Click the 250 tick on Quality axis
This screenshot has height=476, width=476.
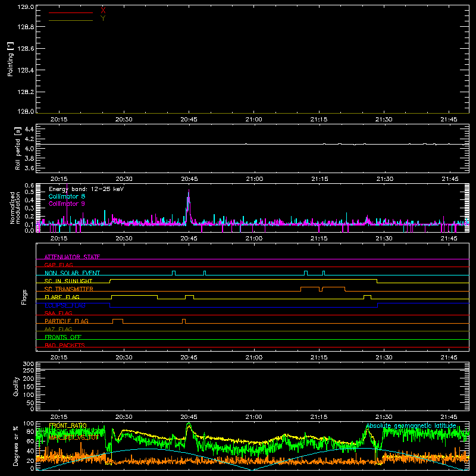coord(28,371)
